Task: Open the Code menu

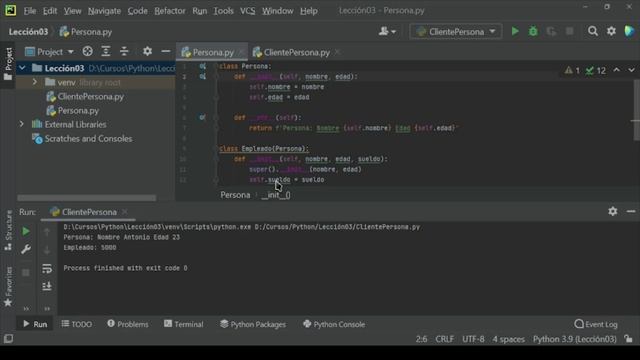Action: (x=138, y=11)
